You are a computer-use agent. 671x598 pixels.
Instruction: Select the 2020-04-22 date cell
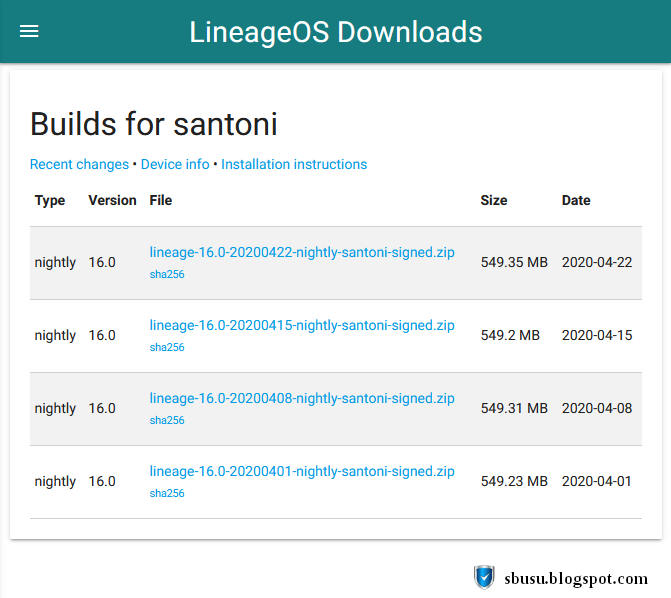pyautogui.click(x=597, y=262)
